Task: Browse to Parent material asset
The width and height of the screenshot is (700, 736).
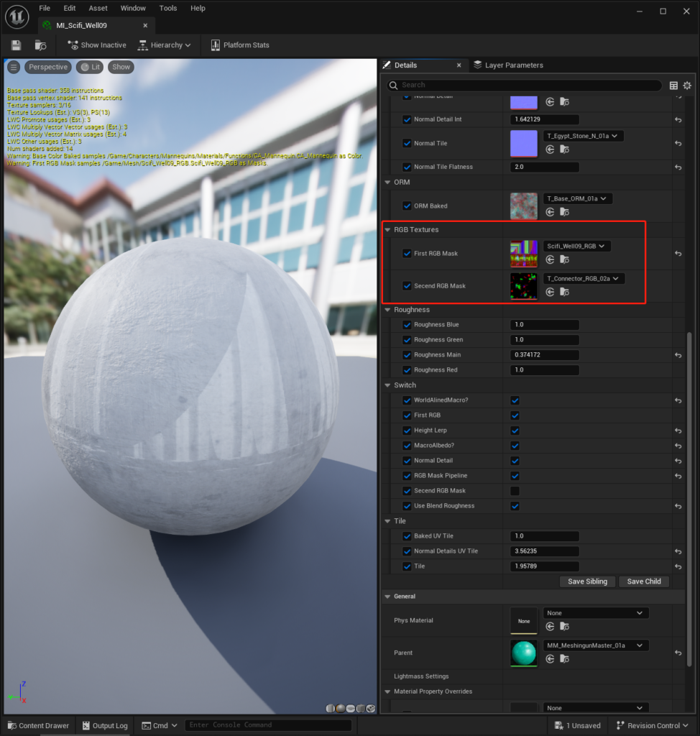Action: point(564,659)
